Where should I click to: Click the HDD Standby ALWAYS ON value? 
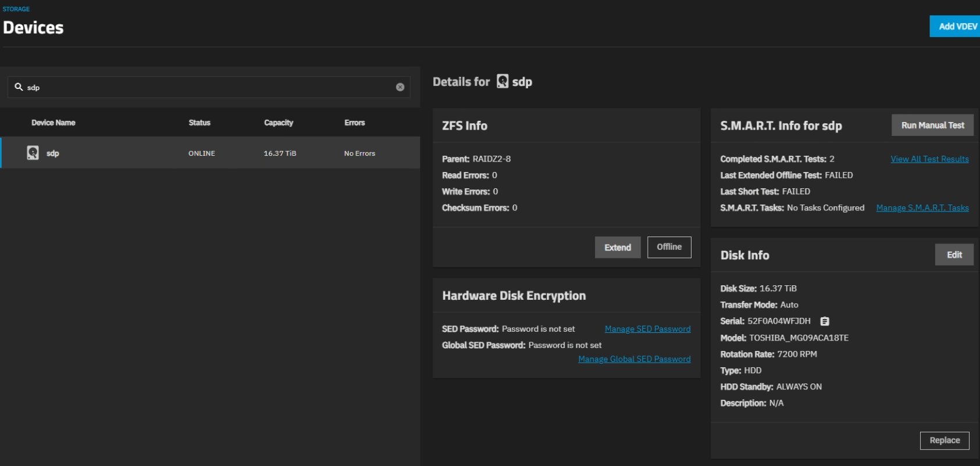pos(799,387)
